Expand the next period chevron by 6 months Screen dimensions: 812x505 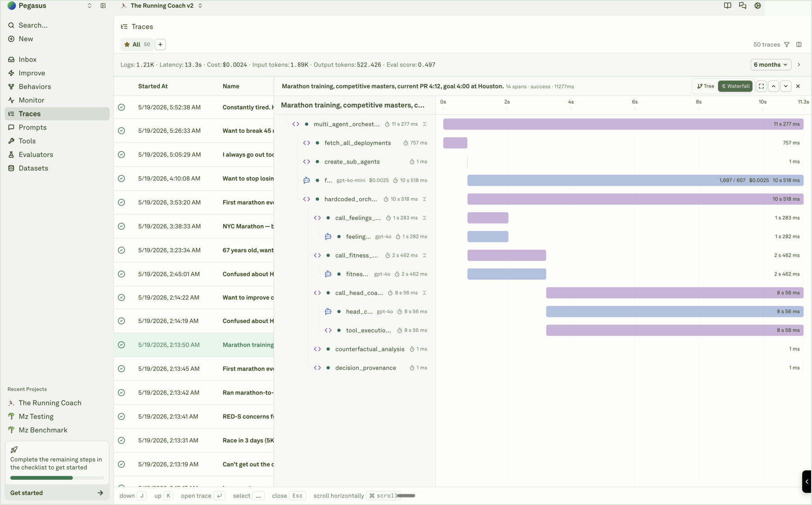click(x=799, y=65)
